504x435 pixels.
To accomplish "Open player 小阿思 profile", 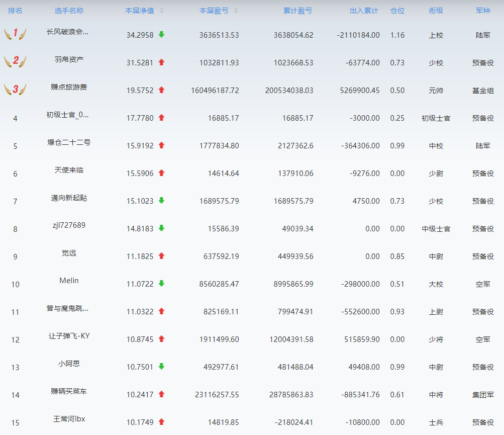I will point(69,364).
